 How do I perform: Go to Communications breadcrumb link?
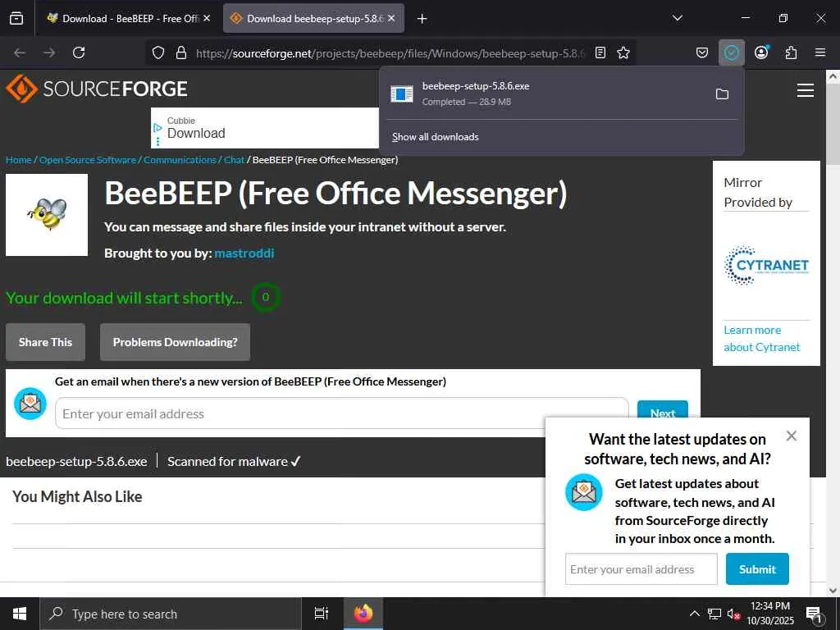(180, 160)
